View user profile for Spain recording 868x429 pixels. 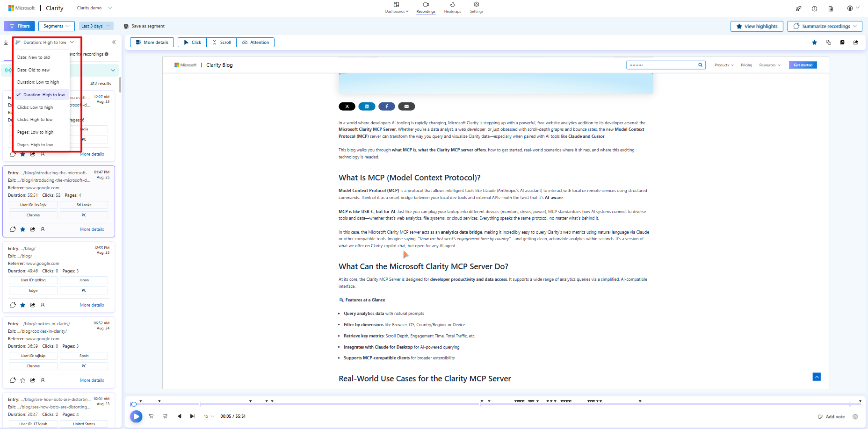(43, 380)
